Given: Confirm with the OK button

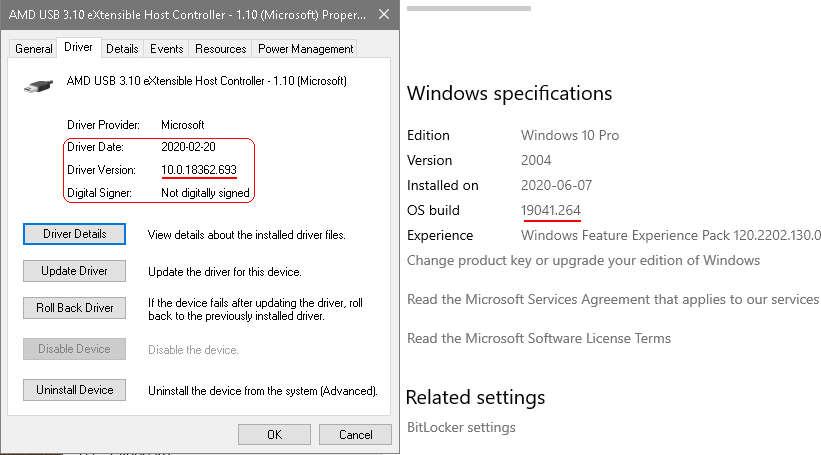Looking at the screenshot, I should click(274, 435).
